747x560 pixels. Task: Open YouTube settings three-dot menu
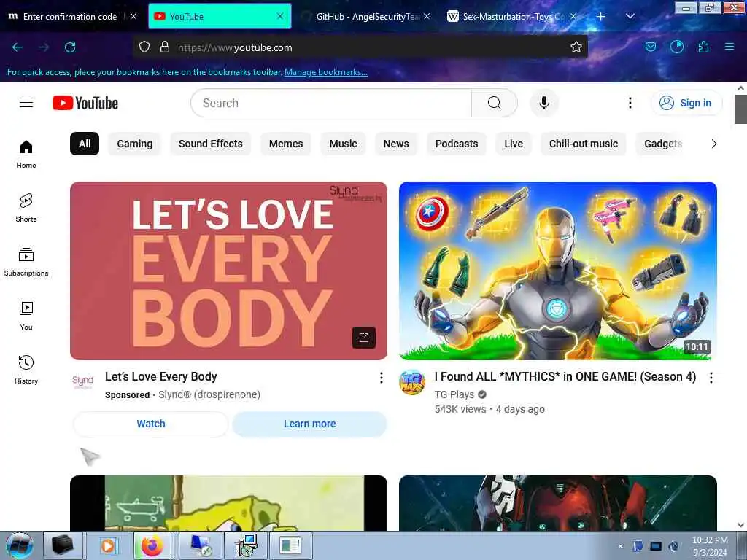(630, 103)
